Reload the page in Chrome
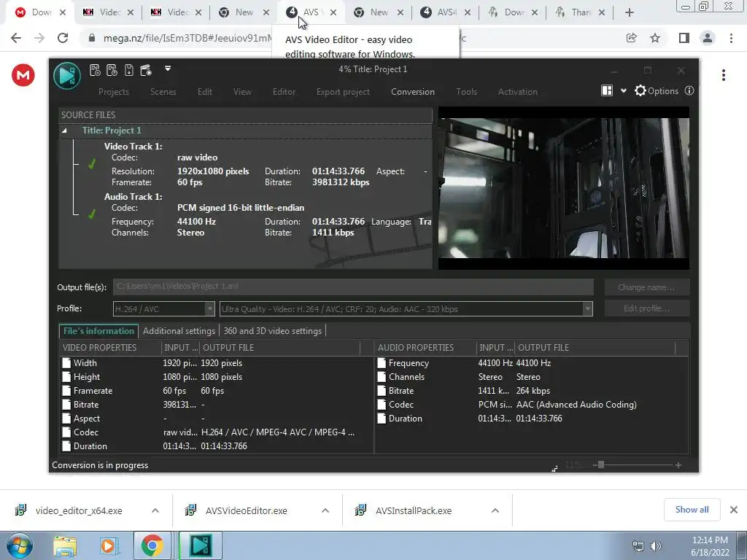 coord(63,38)
